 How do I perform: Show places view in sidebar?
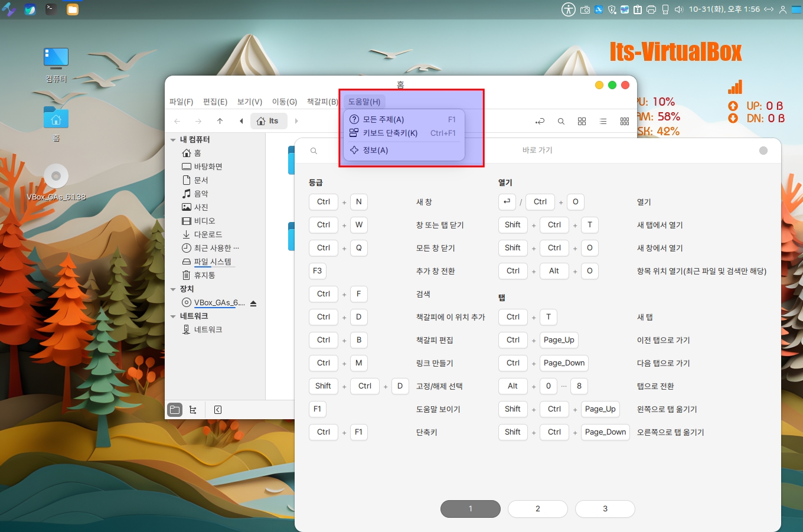coord(175,410)
